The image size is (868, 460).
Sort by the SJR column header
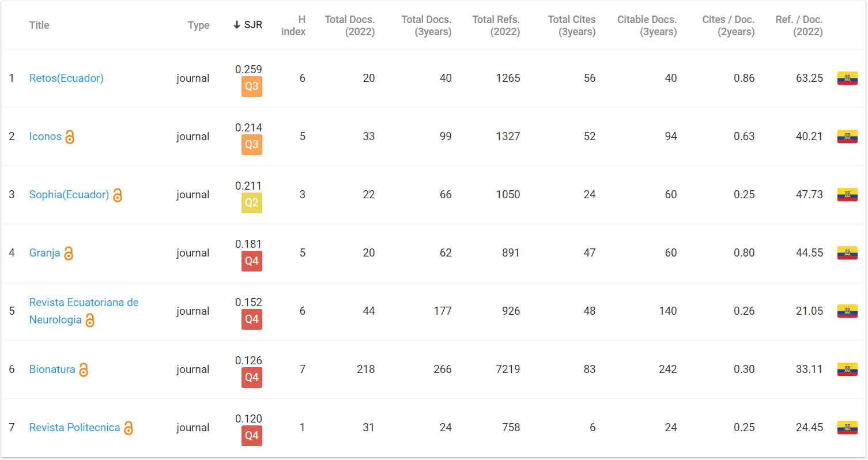coord(248,25)
